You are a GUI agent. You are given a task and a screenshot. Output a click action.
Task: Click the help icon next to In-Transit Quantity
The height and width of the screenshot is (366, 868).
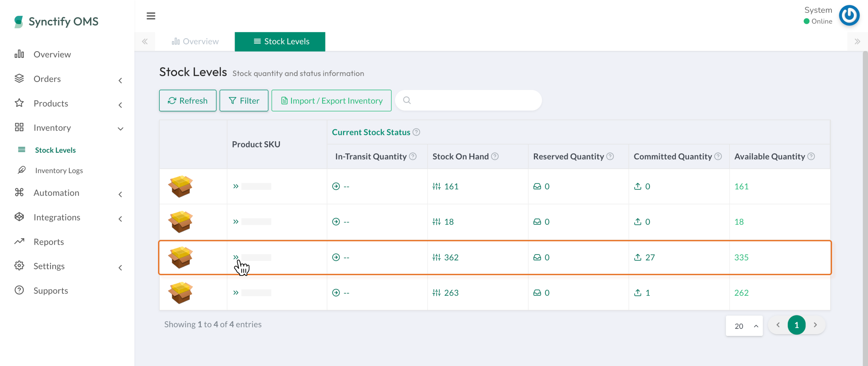pyautogui.click(x=413, y=156)
